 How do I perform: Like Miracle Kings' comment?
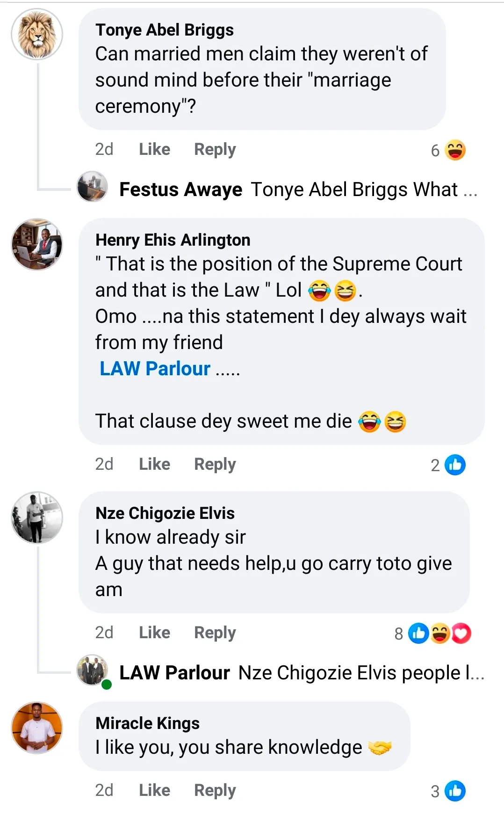154,790
